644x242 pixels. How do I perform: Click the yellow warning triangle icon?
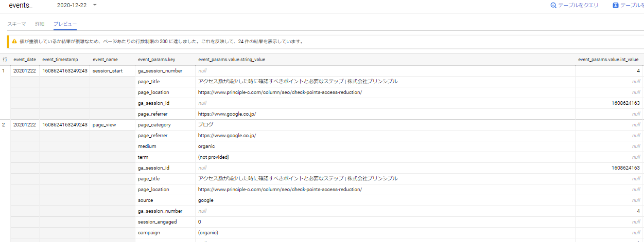[x=14, y=42]
